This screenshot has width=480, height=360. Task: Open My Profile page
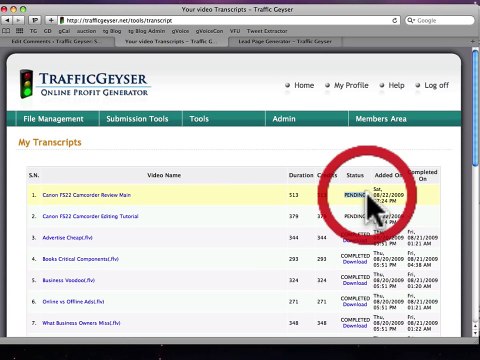click(351, 85)
